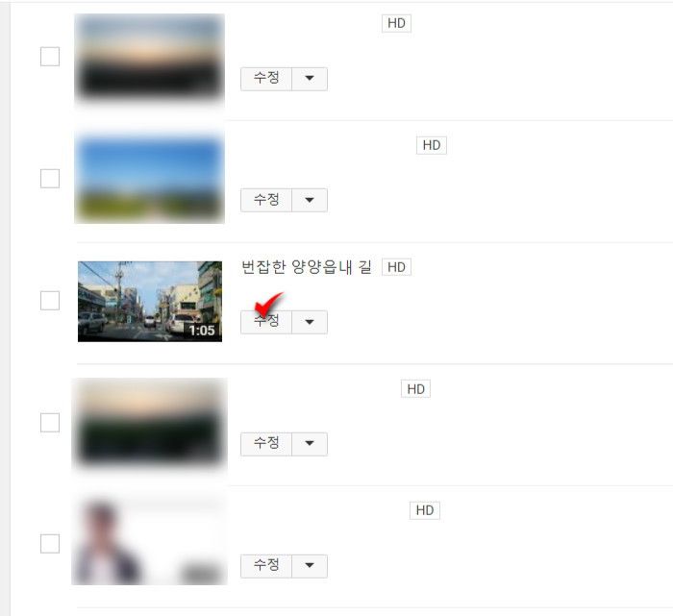Click 수정 for the person thumbnail video
Viewport: 673px width, 616px height.
[266, 566]
